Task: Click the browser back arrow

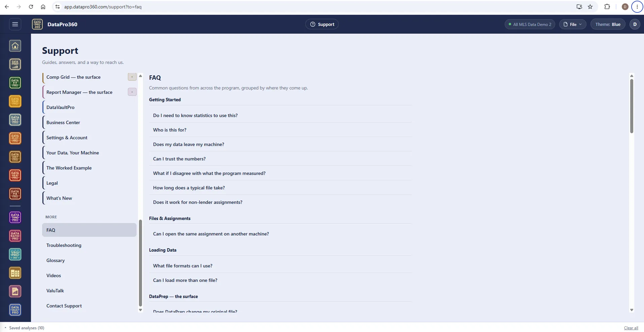Action: pyautogui.click(x=7, y=7)
